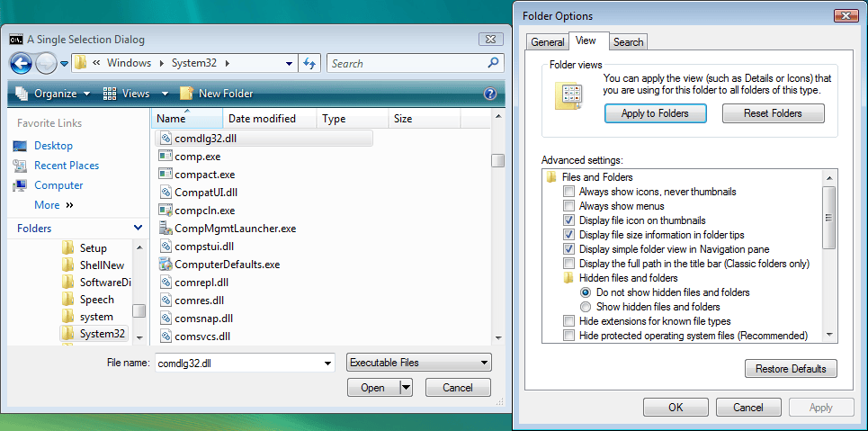Click the magnifier icon in Search box
868x431 pixels.
click(493, 63)
